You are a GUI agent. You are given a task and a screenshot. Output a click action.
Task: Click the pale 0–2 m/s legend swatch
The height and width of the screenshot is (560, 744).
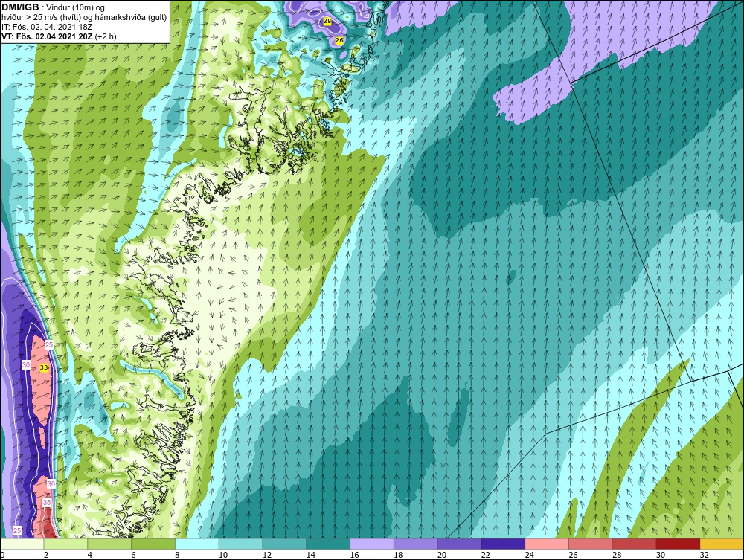[x=22, y=544]
